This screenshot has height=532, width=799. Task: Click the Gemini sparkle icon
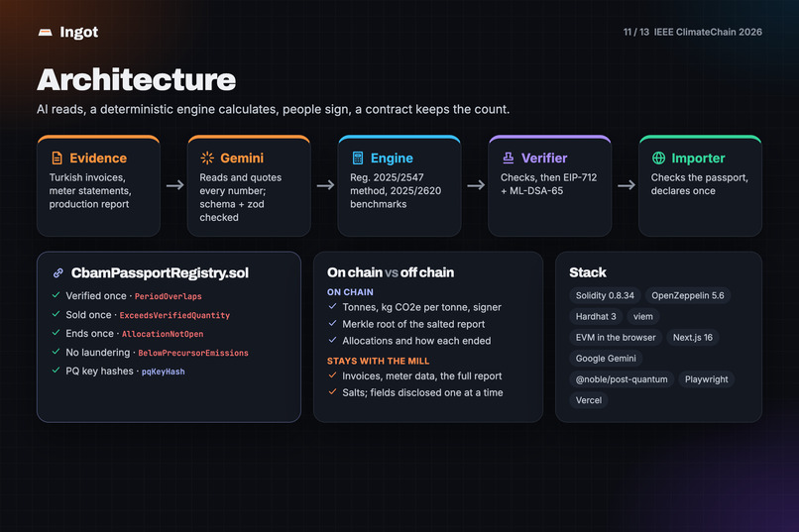[x=207, y=158]
